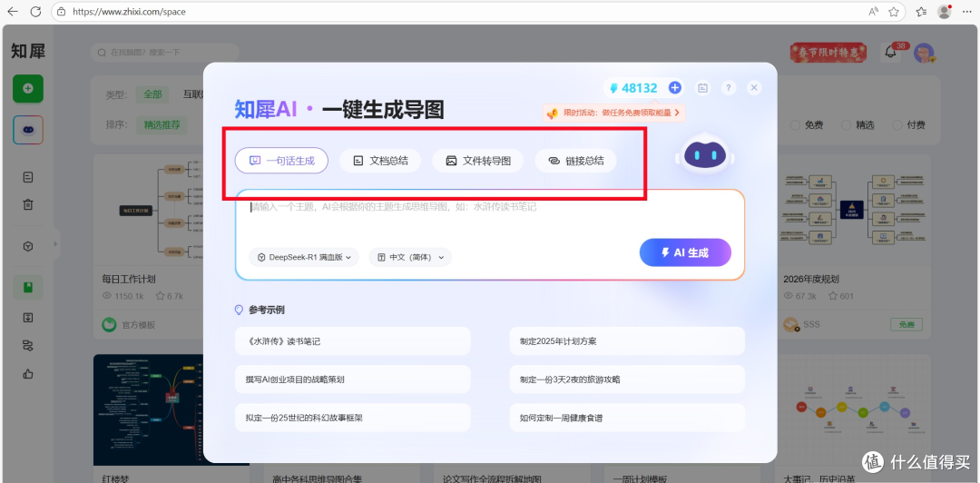
Task: Choose example 制定一份3天2夜的旅游攻略
Action: click(628, 379)
